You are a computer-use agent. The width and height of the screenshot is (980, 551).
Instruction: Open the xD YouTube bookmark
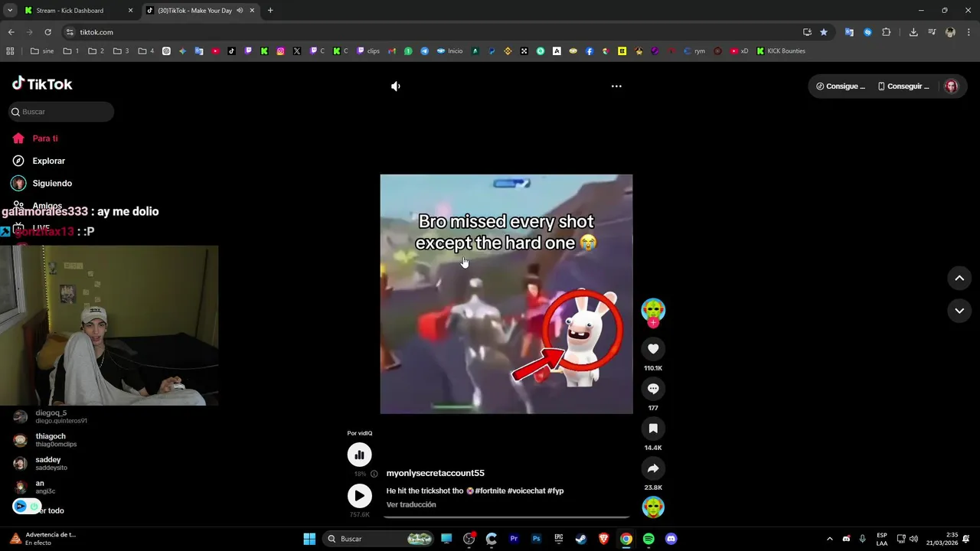pyautogui.click(x=740, y=51)
